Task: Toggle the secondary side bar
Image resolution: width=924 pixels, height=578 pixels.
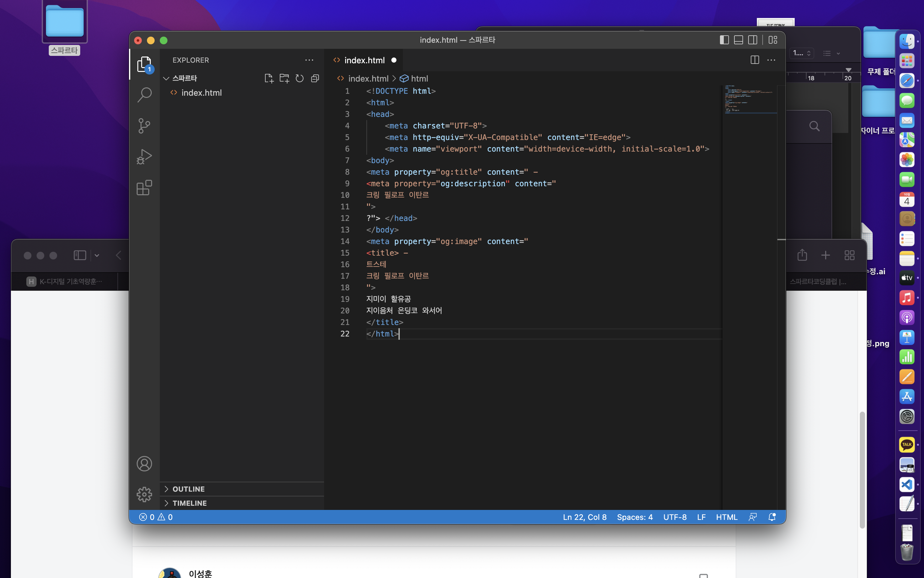Action: [x=753, y=40]
